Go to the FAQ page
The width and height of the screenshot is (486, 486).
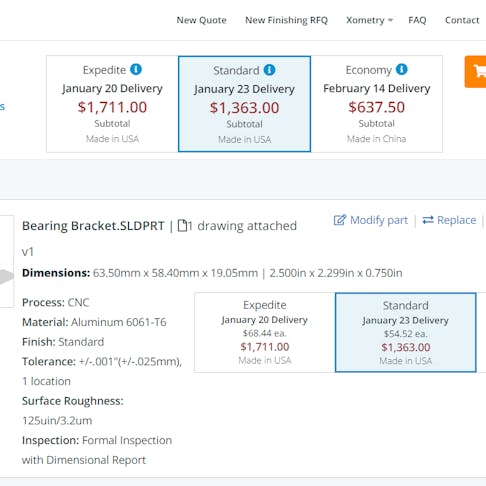(417, 20)
